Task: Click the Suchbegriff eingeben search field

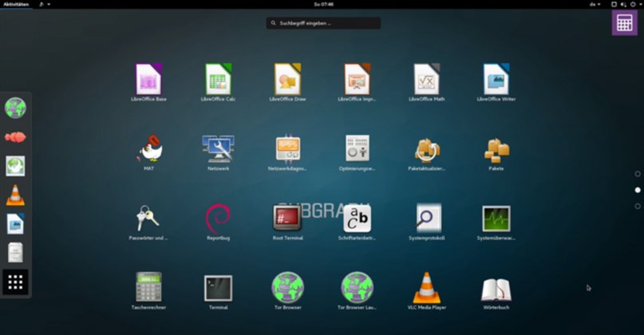Action: coord(323,23)
